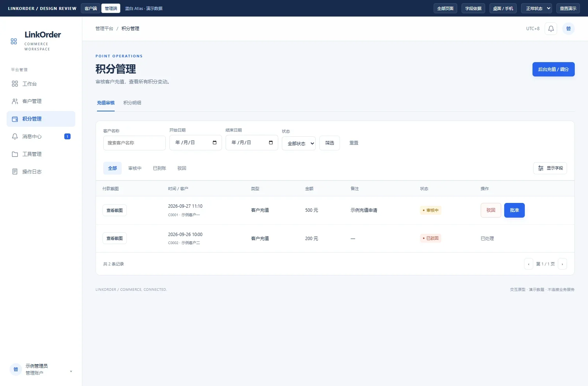Screen dimensions: 588x386
Task: View the screenshot for the 2026-09-26 record
Action: point(115,238)
